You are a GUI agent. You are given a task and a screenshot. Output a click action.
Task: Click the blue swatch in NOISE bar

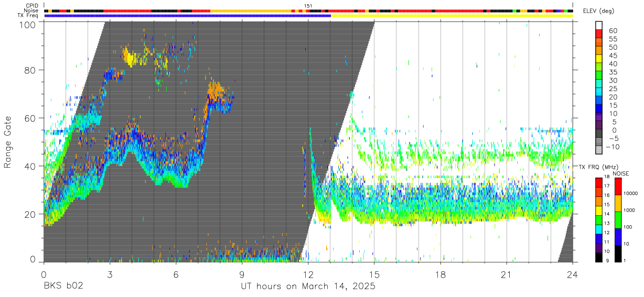coord(619,236)
